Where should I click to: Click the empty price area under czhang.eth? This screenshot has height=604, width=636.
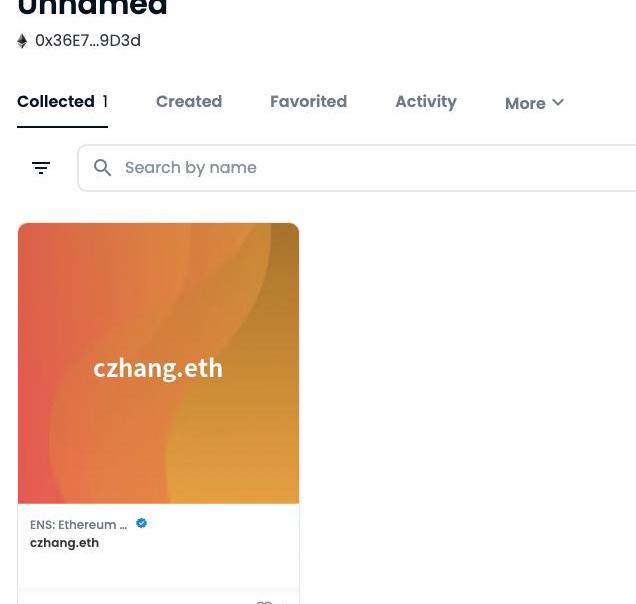click(x=158, y=570)
